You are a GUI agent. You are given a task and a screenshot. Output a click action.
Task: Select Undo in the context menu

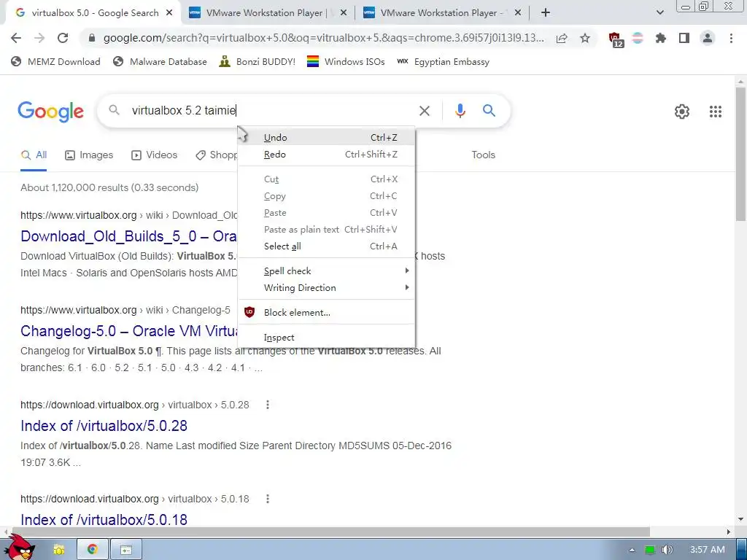tap(326, 138)
